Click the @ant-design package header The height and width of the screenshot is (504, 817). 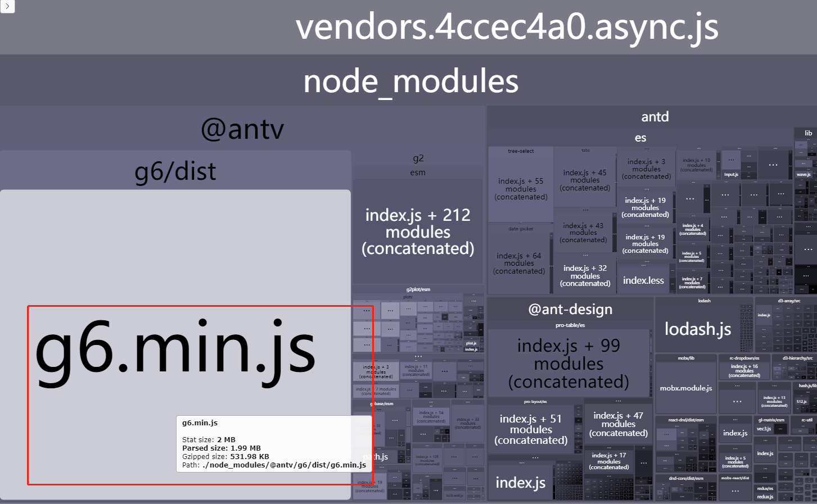570,309
